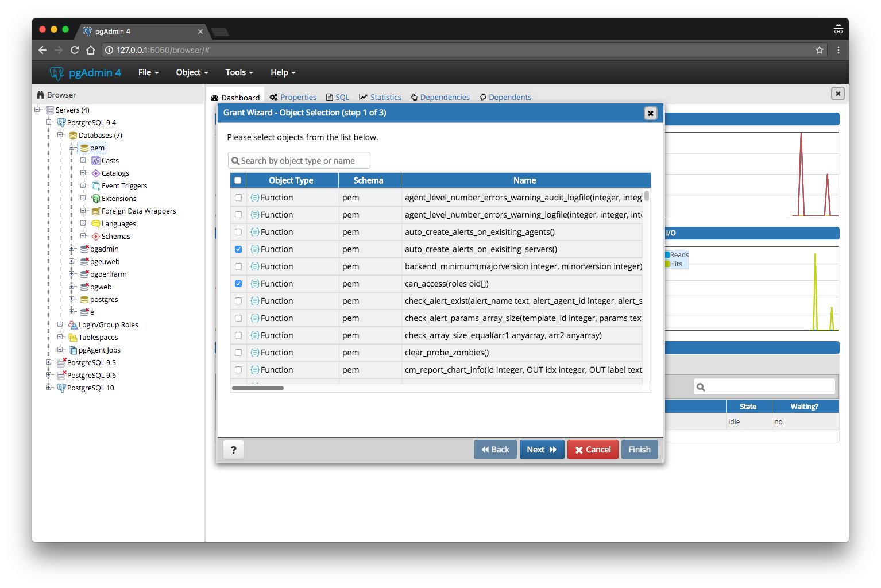Open the Help menu
The height and width of the screenshot is (588, 881).
click(283, 72)
